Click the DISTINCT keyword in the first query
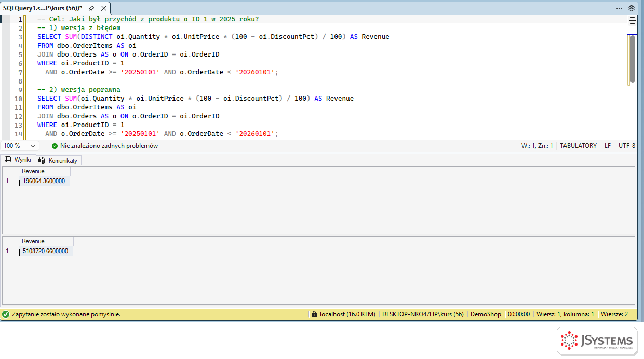Screen dimensions: 644x359 coord(97,37)
